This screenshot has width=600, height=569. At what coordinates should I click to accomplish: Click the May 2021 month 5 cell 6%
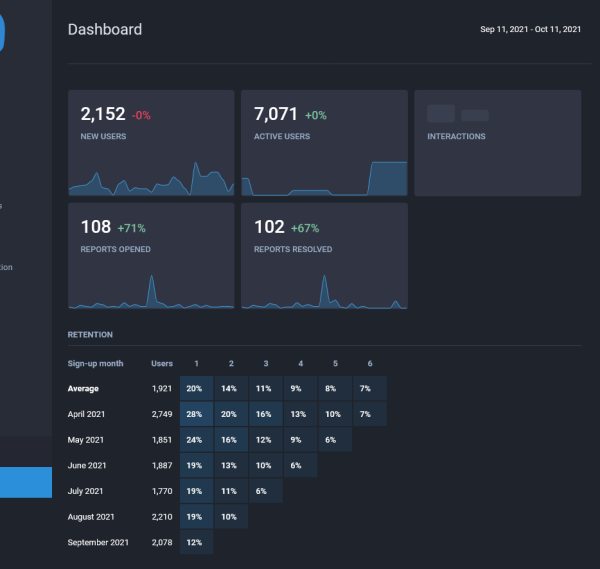pos(335,440)
